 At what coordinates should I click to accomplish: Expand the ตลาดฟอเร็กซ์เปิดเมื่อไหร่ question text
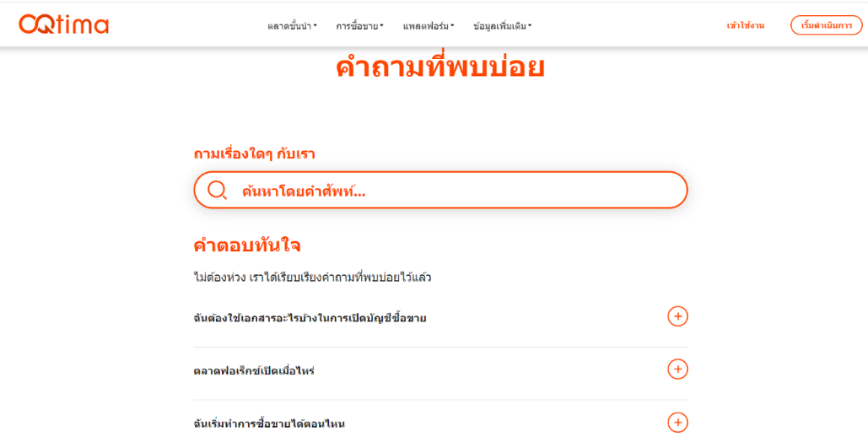point(254,371)
